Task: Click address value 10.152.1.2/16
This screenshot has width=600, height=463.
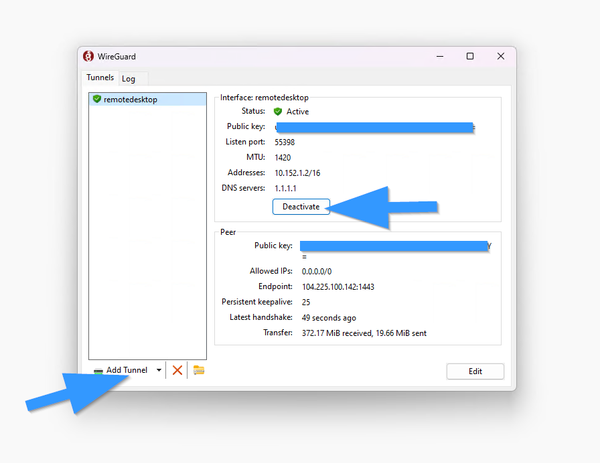Action: (297, 173)
